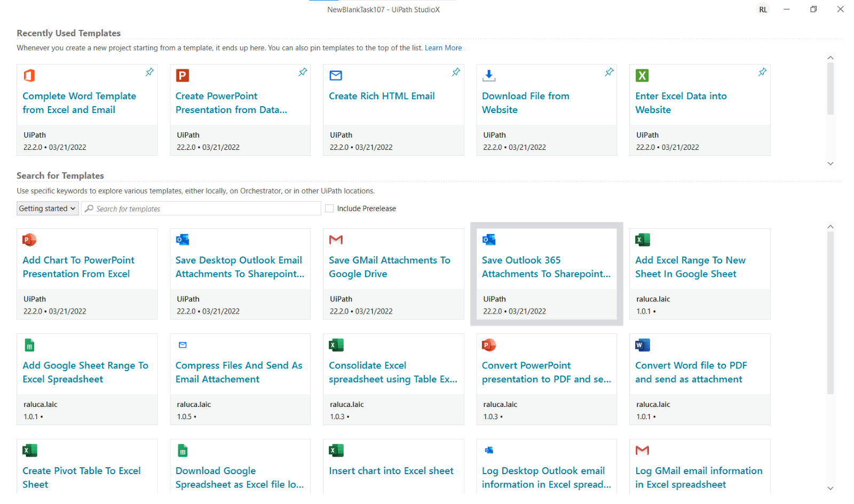Click the PowerPoint icon on Convert PowerPoint presentation card
This screenshot has width=854, height=504.
[x=489, y=345]
